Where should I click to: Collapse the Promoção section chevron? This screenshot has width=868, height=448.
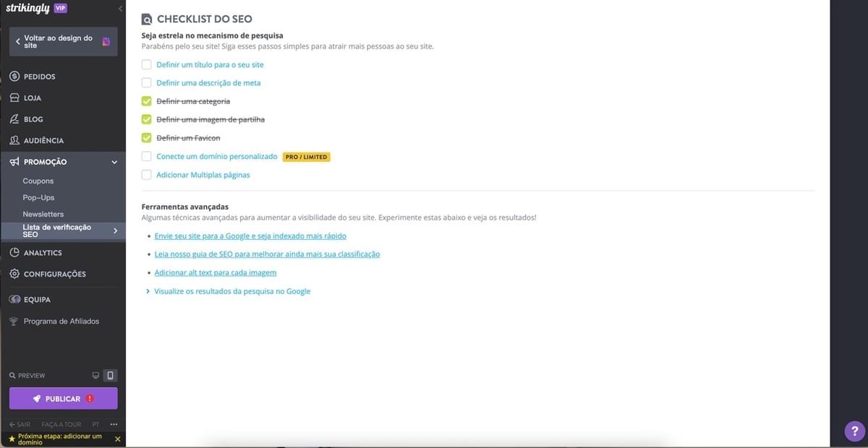click(x=114, y=162)
